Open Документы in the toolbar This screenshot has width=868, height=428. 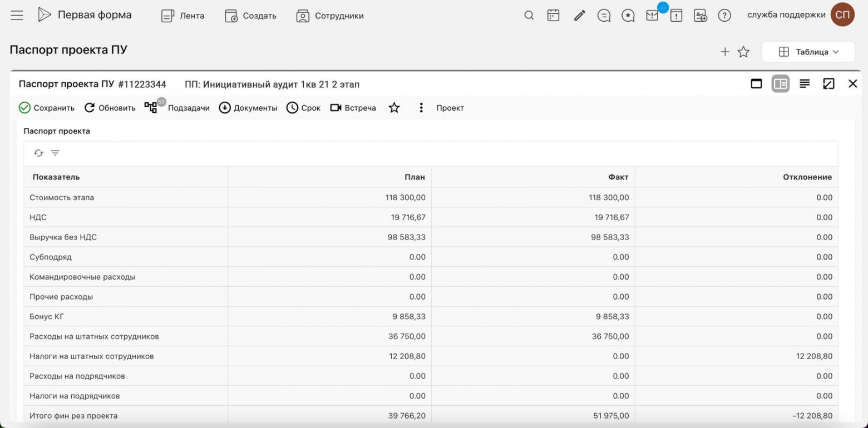click(248, 108)
